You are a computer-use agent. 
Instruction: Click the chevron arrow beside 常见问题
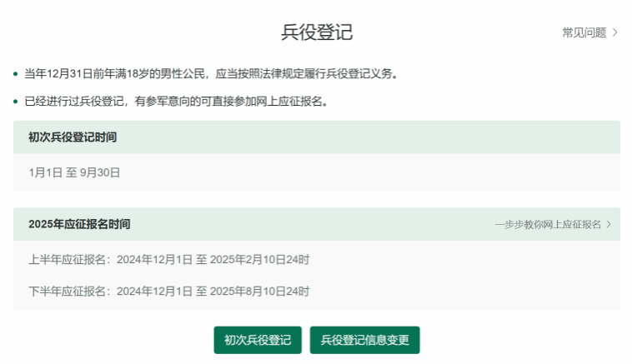pyautogui.click(x=615, y=32)
